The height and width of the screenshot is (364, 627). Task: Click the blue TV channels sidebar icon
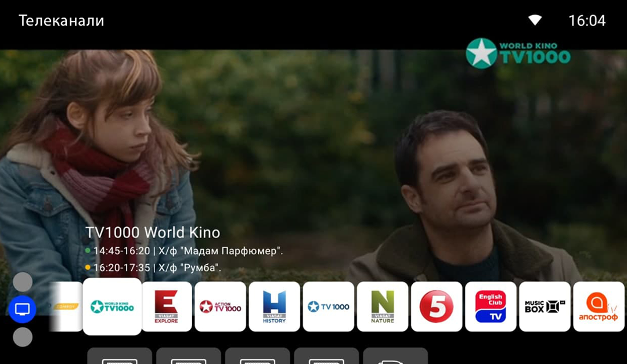coord(23,309)
